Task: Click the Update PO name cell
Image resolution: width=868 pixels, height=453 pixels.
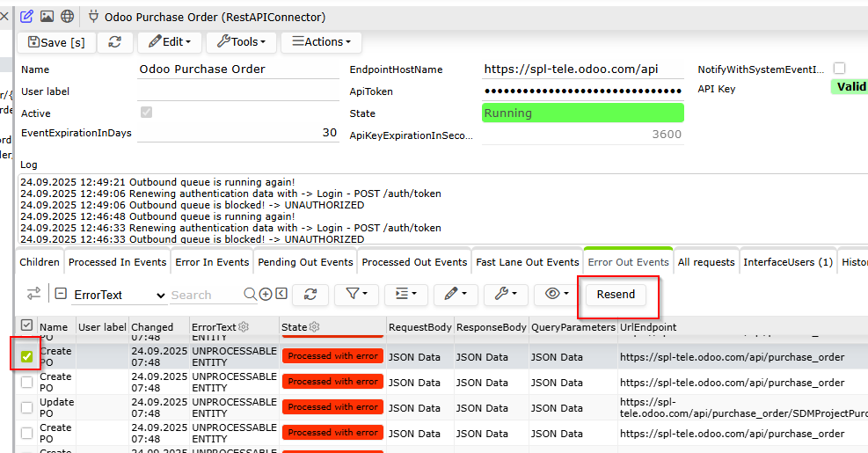Action: pyautogui.click(x=56, y=407)
